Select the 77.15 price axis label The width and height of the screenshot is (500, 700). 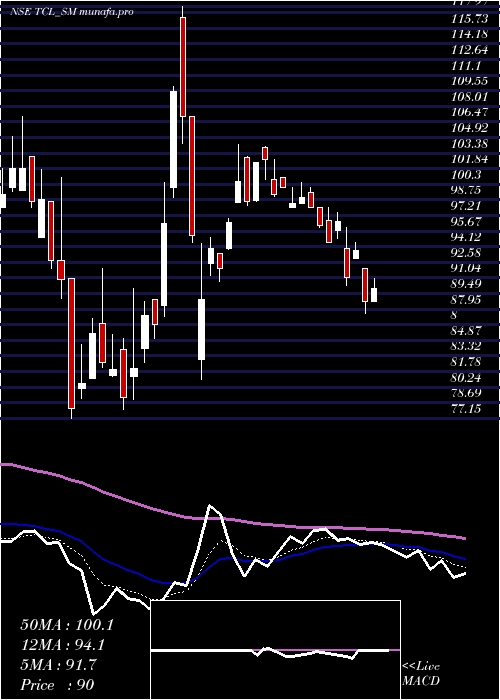click(x=467, y=409)
